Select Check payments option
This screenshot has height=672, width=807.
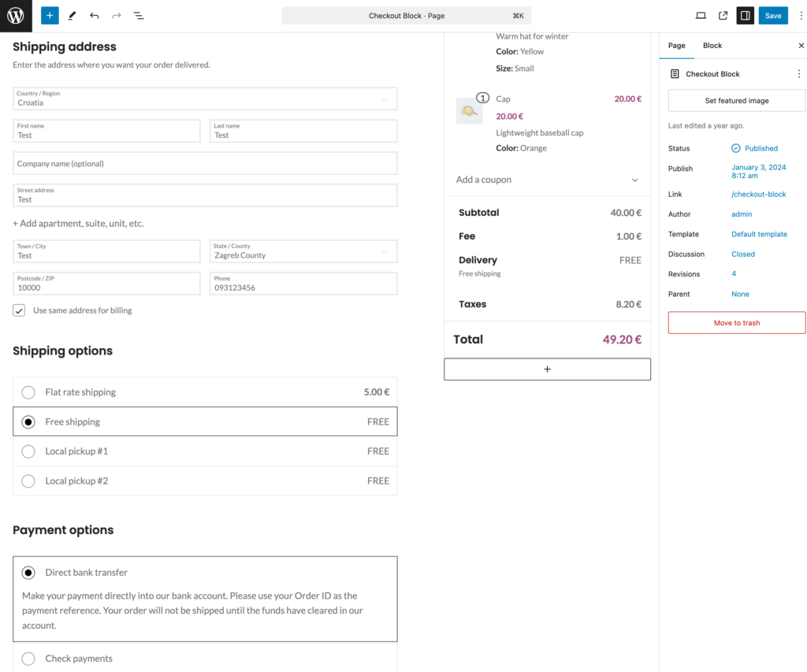(28, 659)
